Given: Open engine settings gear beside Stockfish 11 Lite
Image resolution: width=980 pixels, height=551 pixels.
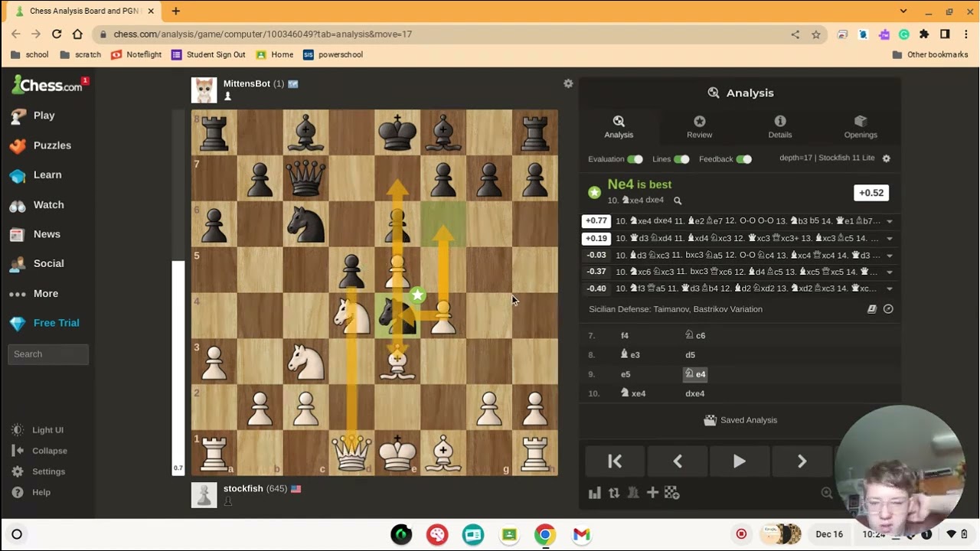Looking at the screenshot, I should coord(887,158).
